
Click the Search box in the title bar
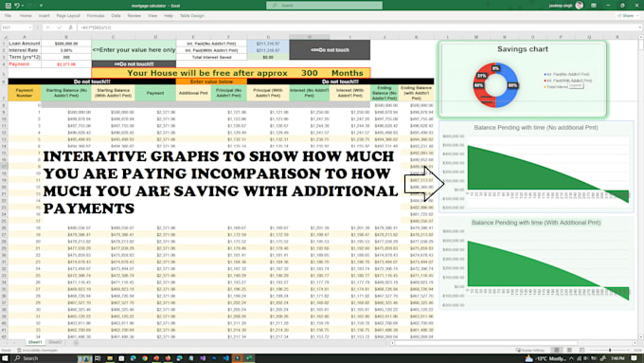coord(324,6)
